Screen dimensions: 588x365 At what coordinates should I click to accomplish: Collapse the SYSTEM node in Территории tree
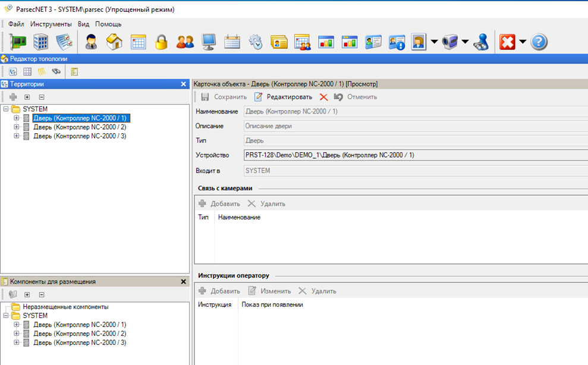point(6,109)
